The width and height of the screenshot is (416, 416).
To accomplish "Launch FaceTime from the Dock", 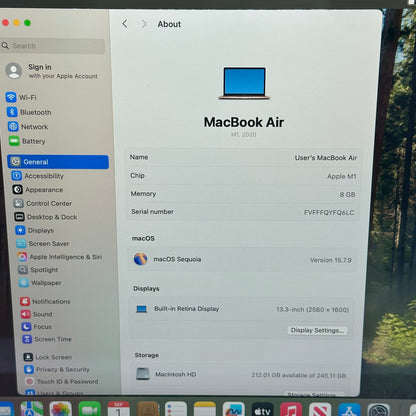I will tap(90, 409).
